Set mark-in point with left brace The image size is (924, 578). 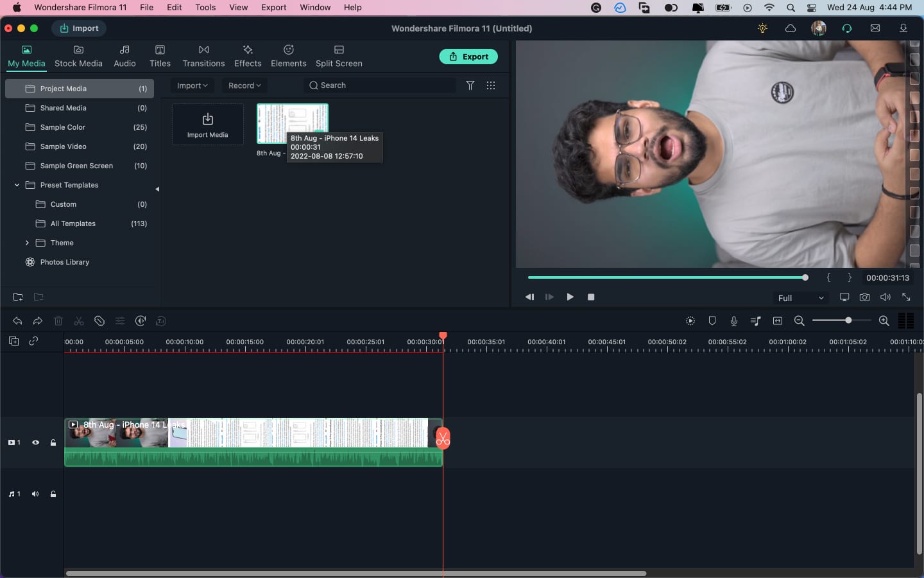(828, 277)
